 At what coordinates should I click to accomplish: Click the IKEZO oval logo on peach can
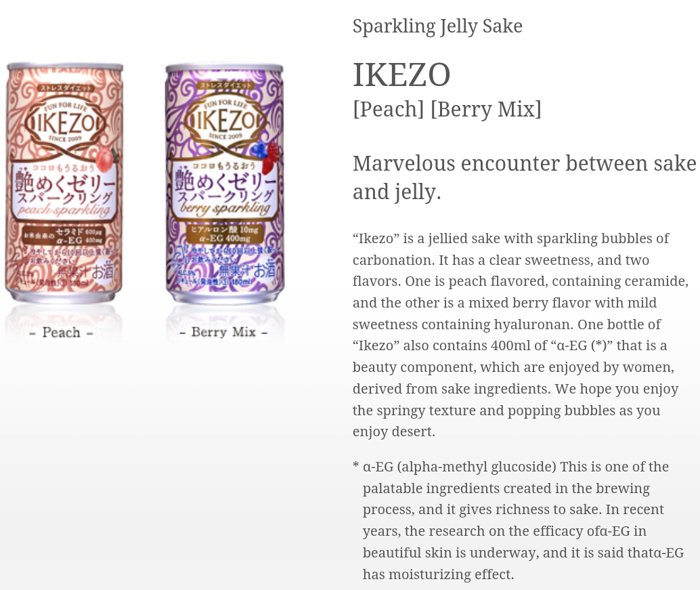[x=65, y=123]
